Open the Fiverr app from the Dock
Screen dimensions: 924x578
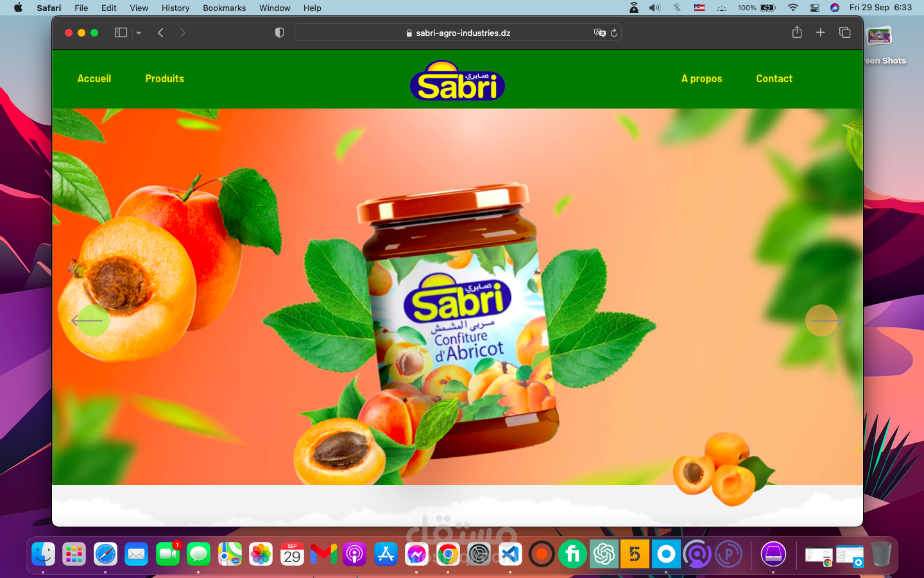click(x=572, y=554)
